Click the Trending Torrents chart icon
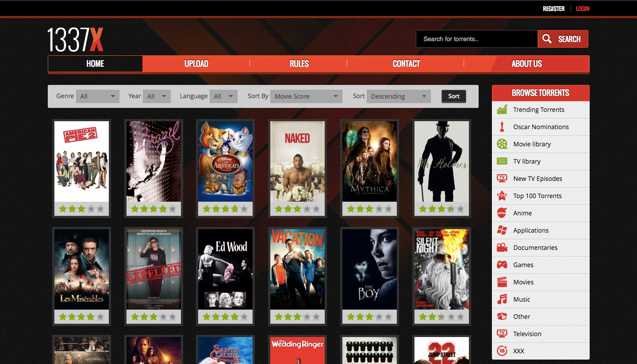Image resolution: width=637 pixels, height=364 pixels. point(502,110)
